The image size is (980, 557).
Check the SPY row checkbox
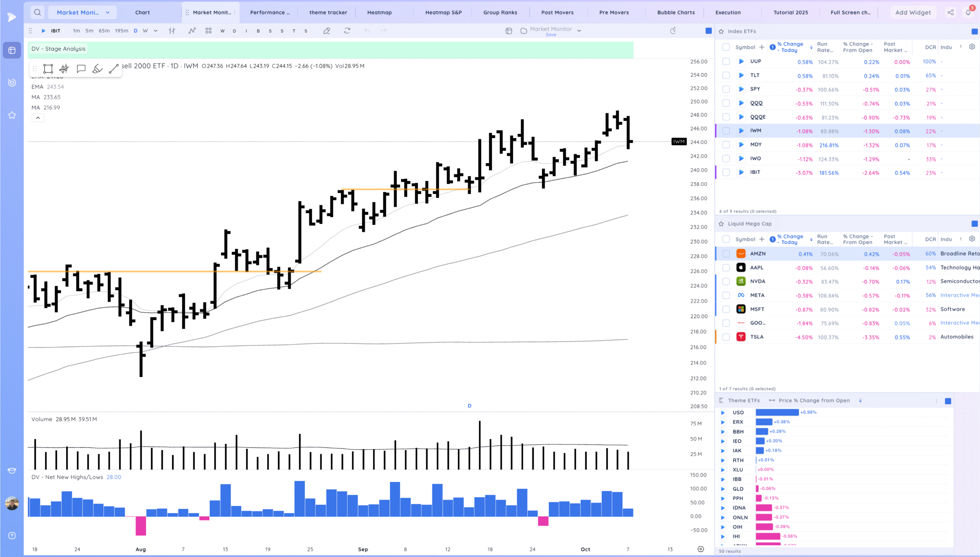pos(726,89)
